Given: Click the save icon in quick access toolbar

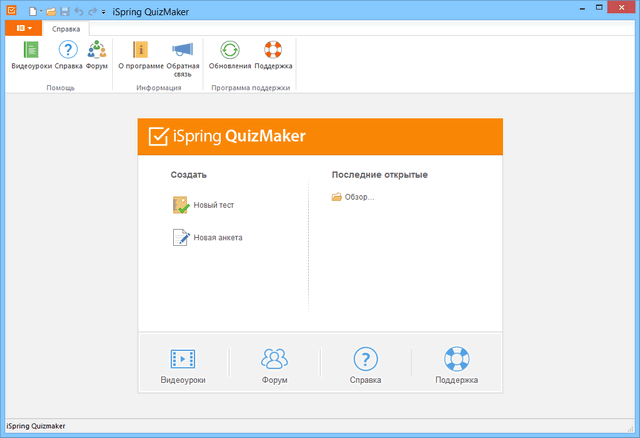Looking at the screenshot, I should (65, 10).
